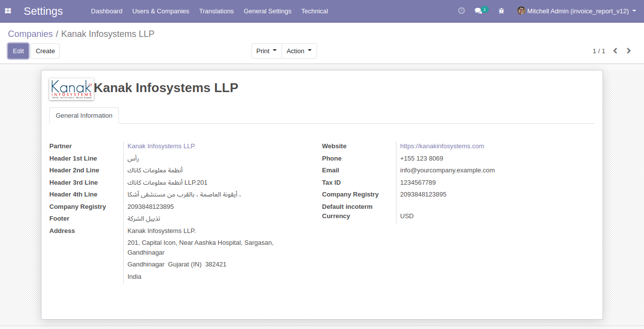Open the apps grid menu icon
Viewport: 644px width, 329px height.
(x=8, y=11)
